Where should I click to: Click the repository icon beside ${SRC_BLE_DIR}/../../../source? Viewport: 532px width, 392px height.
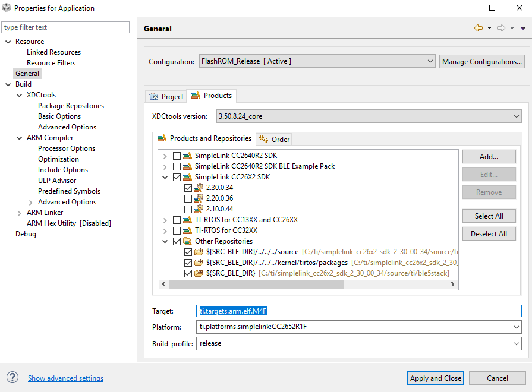pyautogui.click(x=199, y=252)
